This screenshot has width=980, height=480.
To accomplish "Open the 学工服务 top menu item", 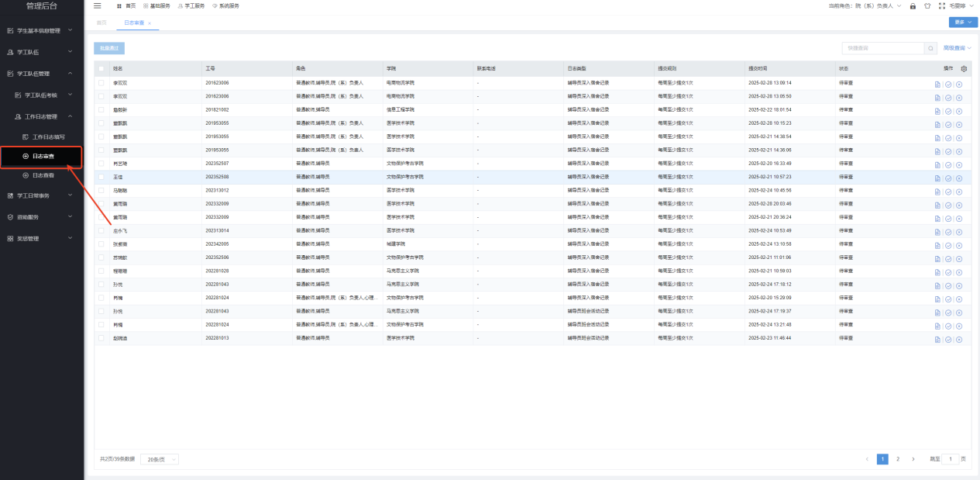I will [x=191, y=5].
